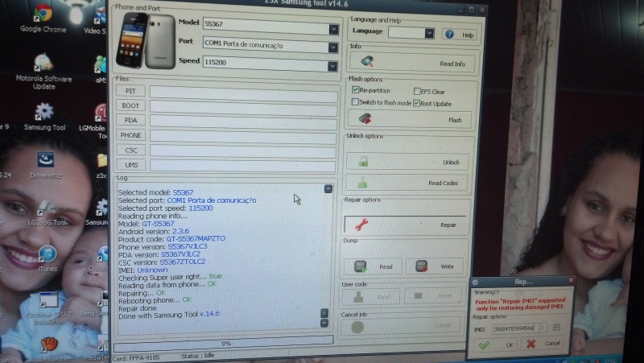644x363 pixels.
Task: Click the IMEI number input field
Action: 515,328
